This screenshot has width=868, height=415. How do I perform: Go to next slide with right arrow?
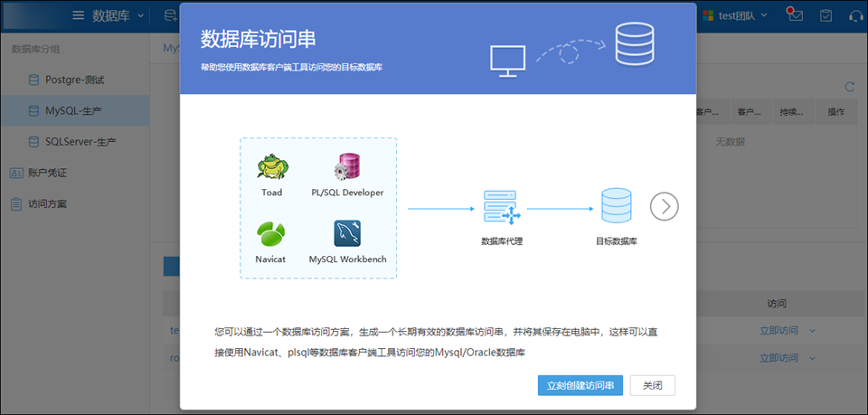pyautogui.click(x=665, y=206)
